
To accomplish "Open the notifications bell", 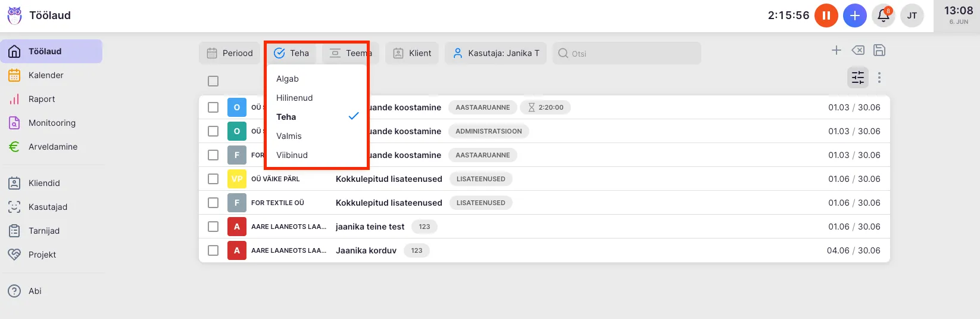I will click(x=884, y=16).
